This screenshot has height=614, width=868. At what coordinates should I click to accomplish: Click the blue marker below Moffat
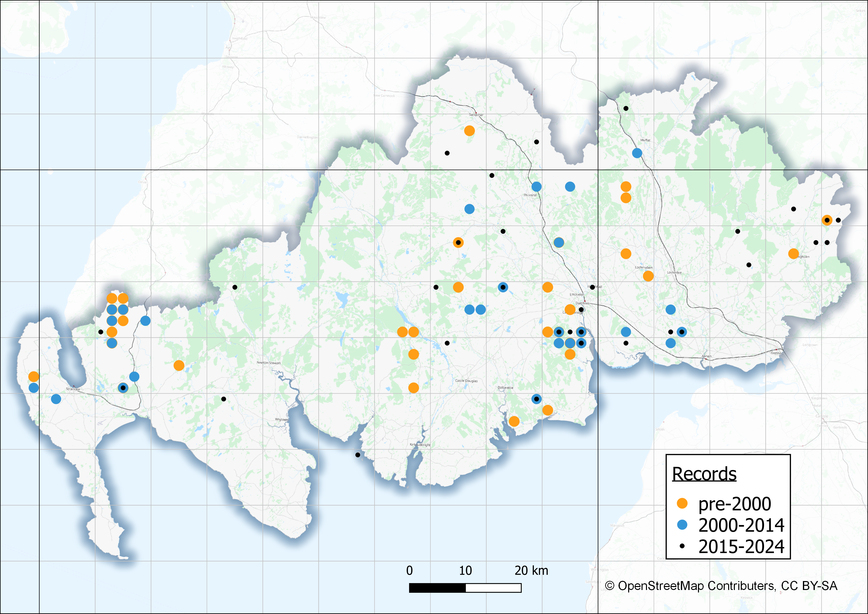(x=637, y=153)
